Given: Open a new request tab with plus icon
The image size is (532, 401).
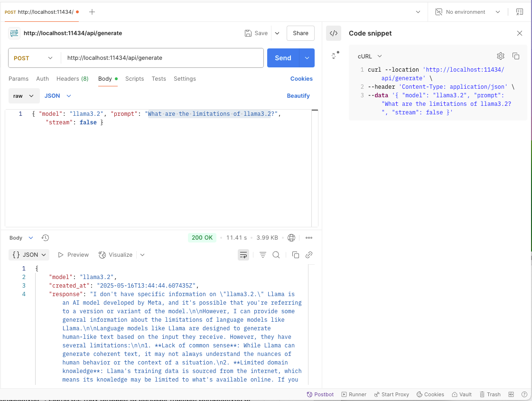Looking at the screenshot, I should coord(92,12).
